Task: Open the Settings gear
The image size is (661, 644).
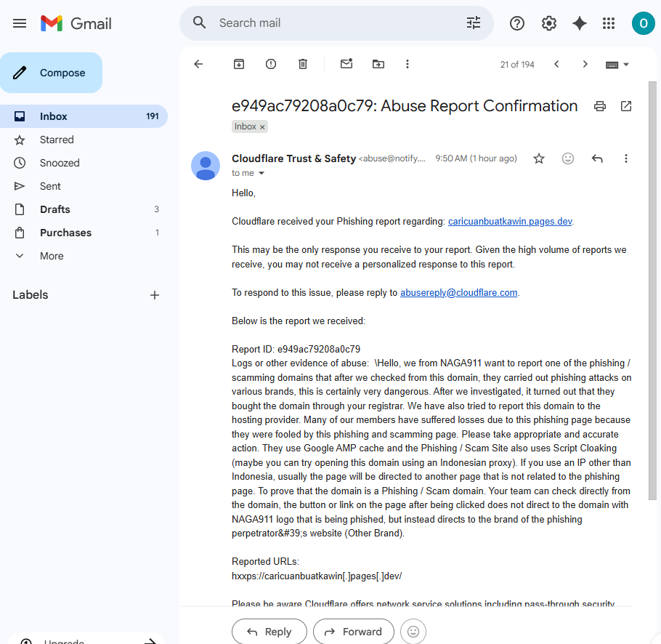Action: pyautogui.click(x=549, y=23)
